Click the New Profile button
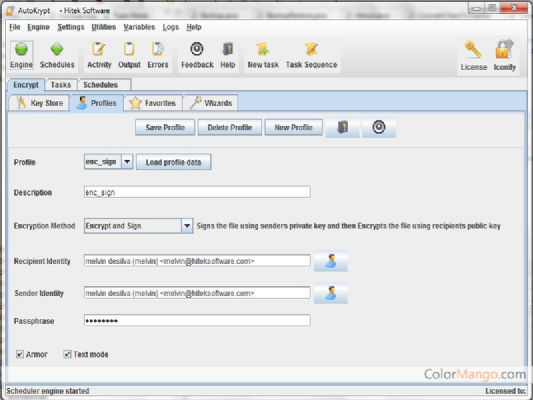 point(293,127)
